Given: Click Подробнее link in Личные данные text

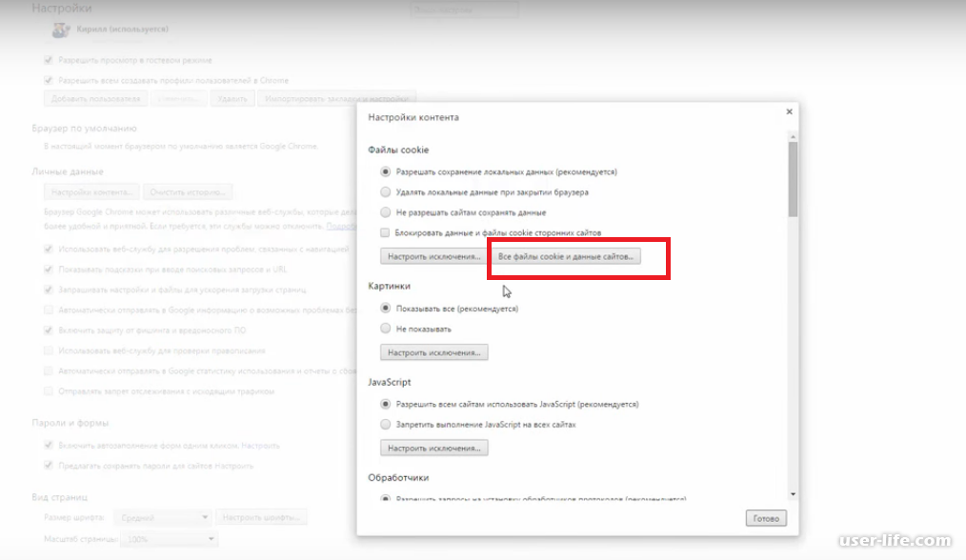Looking at the screenshot, I should [x=342, y=227].
